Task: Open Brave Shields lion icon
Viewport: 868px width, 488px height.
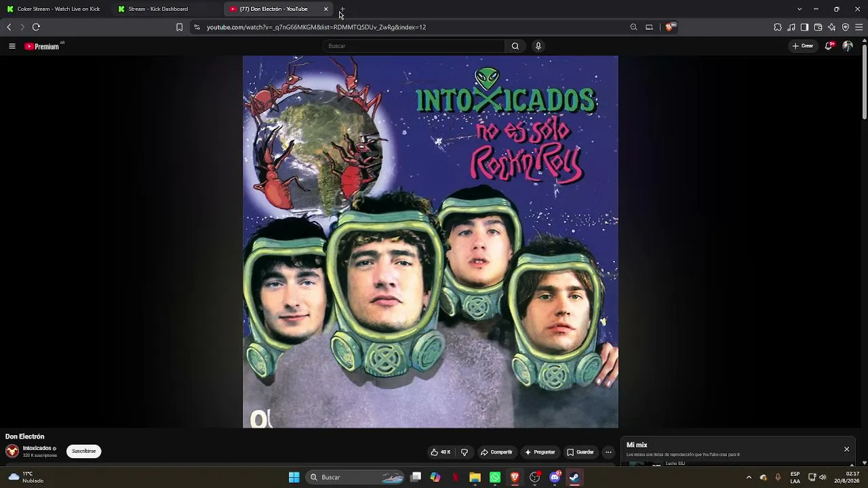Action: (669, 27)
